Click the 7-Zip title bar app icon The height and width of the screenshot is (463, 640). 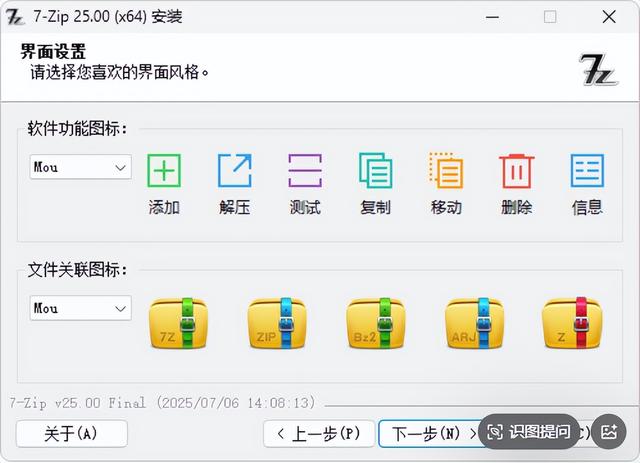(x=15, y=17)
